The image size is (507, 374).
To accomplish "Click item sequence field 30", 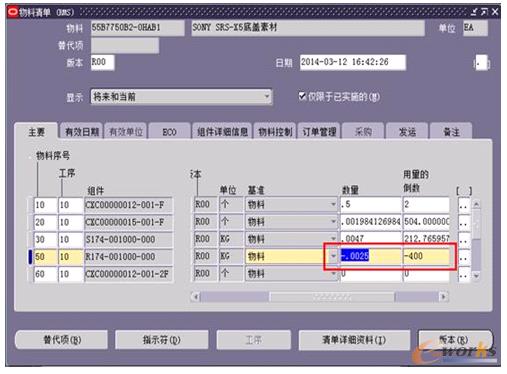I will point(46,239).
